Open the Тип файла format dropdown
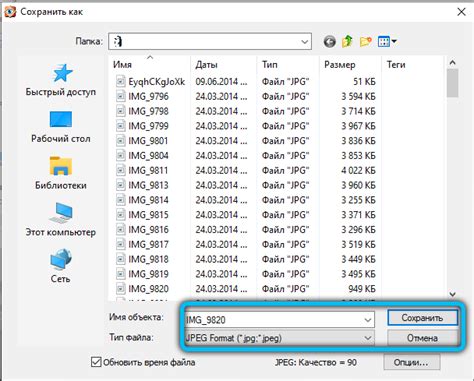This screenshot has height=381, width=474. [279, 338]
